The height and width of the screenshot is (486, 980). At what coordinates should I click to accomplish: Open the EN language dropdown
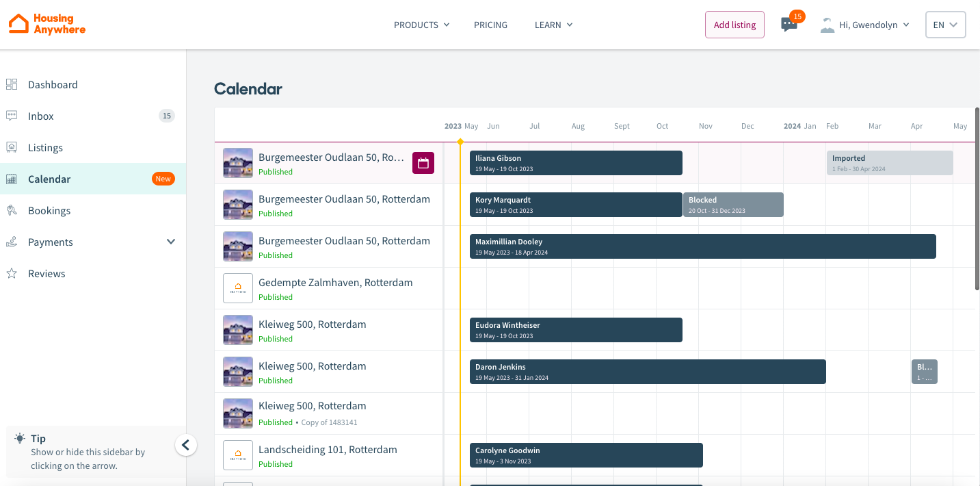point(945,25)
